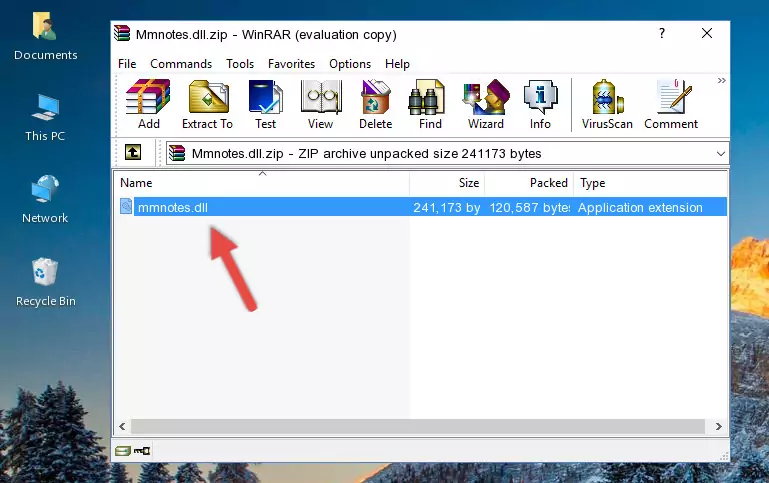This screenshot has height=483, width=769.
Task: Click the 241,173 size value
Action: [x=446, y=207]
